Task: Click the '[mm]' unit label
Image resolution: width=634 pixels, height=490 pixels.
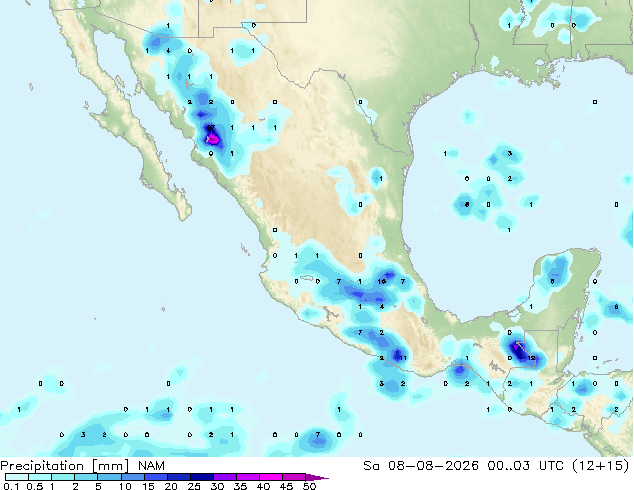Action: click(x=111, y=466)
